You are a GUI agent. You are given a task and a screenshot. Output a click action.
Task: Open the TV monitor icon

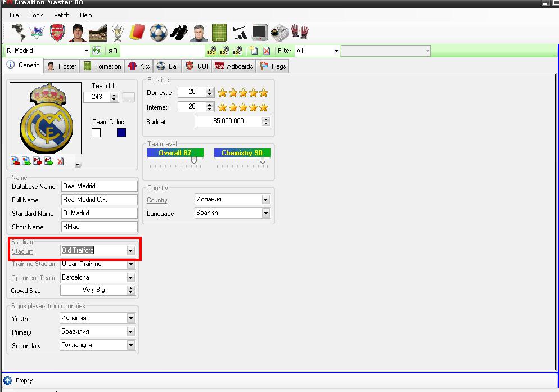pos(260,33)
